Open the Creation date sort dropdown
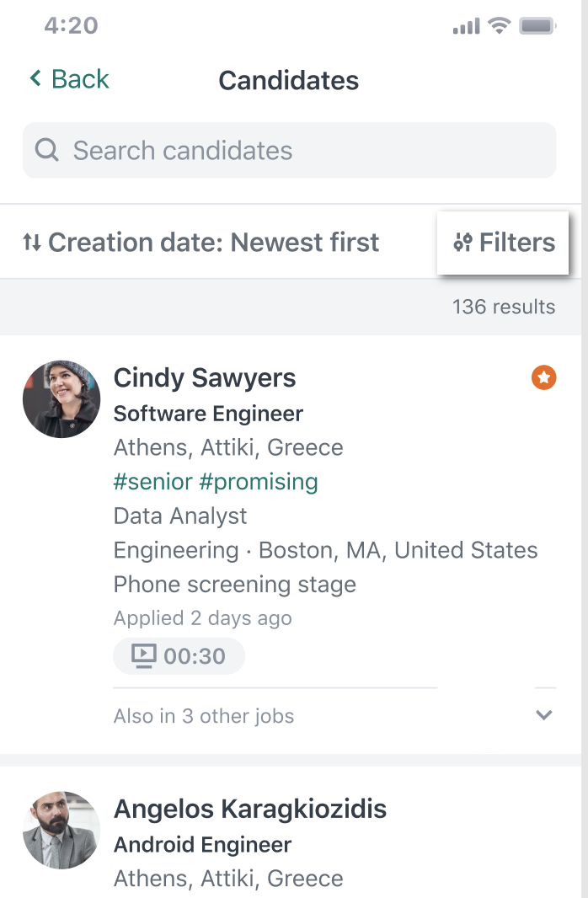588x898 pixels. 201,243
